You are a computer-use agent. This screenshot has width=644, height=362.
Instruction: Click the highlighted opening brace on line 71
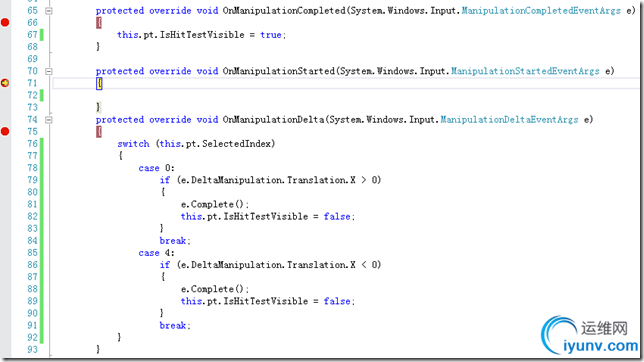pyautogui.click(x=99, y=83)
